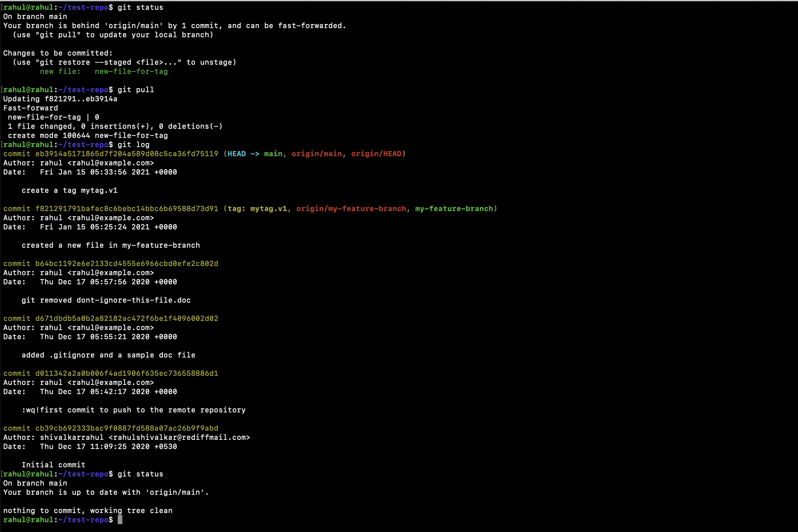Select the Initial commit message text

coord(54,464)
